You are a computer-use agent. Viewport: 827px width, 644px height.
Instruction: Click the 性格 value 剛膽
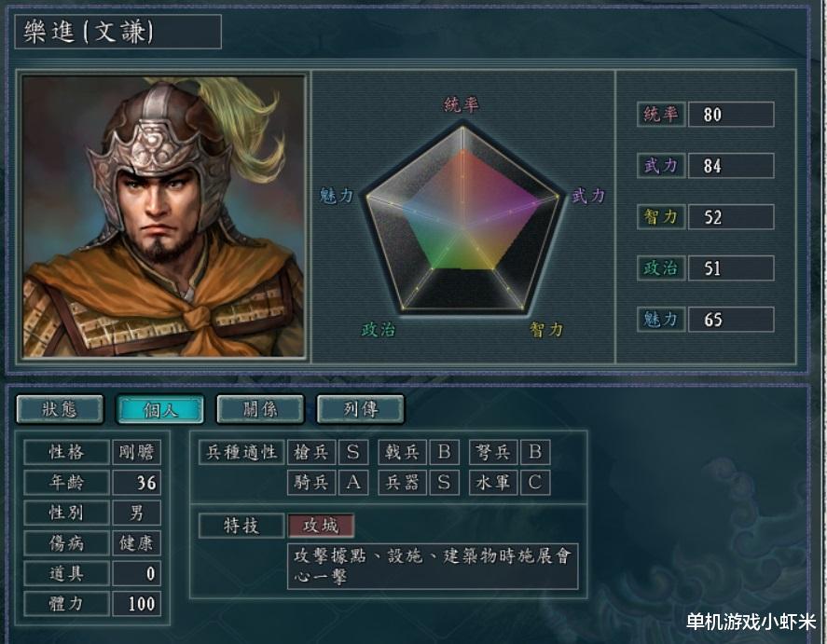(x=136, y=452)
